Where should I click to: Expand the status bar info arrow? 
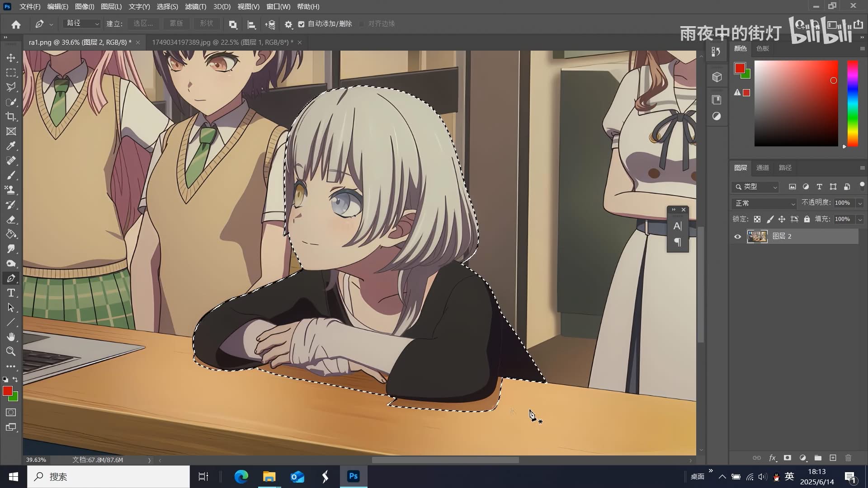tap(149, 460)
